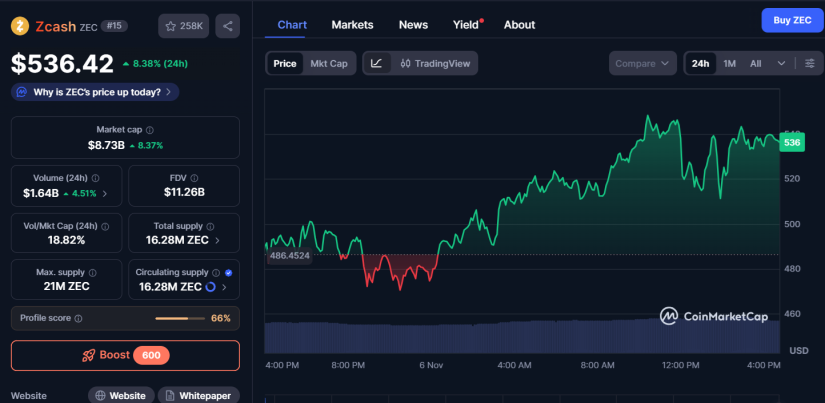Image resolution: width=825 pixels, height=403 pixels.
Task: Expand more time range options chevron
Action: [781, 63]
